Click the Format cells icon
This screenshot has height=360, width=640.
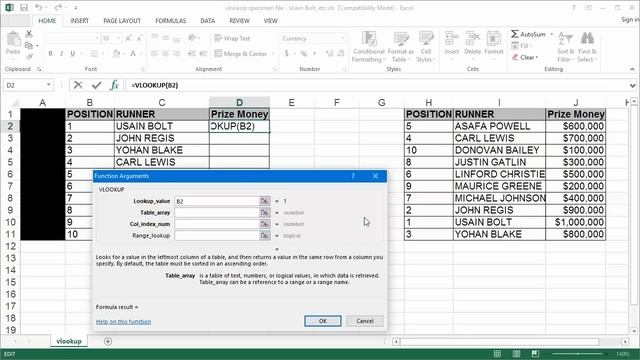click(x=493, y=39)
